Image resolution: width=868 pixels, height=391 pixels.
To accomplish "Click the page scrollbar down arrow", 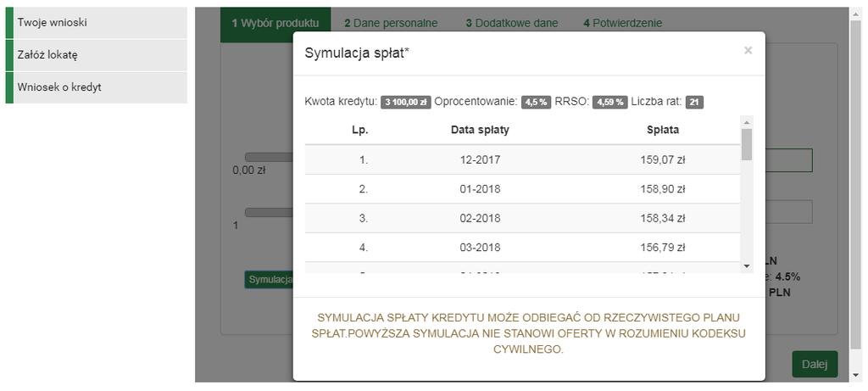I will pyautogui.click(x=858, y=376).
